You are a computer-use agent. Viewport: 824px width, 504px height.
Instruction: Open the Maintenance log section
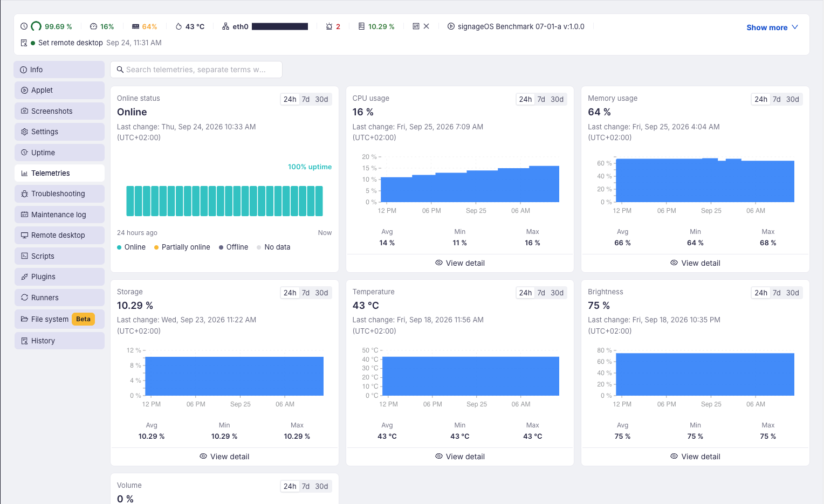[59, 215]
